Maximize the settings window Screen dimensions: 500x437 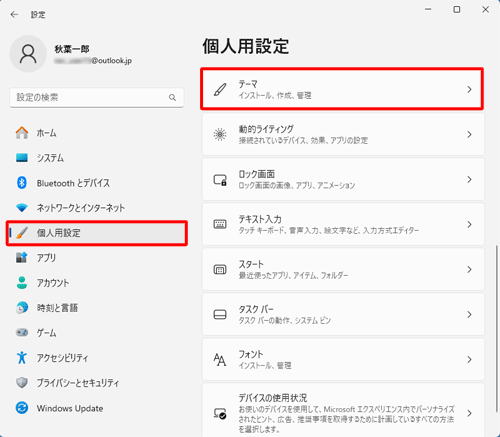pos(457,10)
